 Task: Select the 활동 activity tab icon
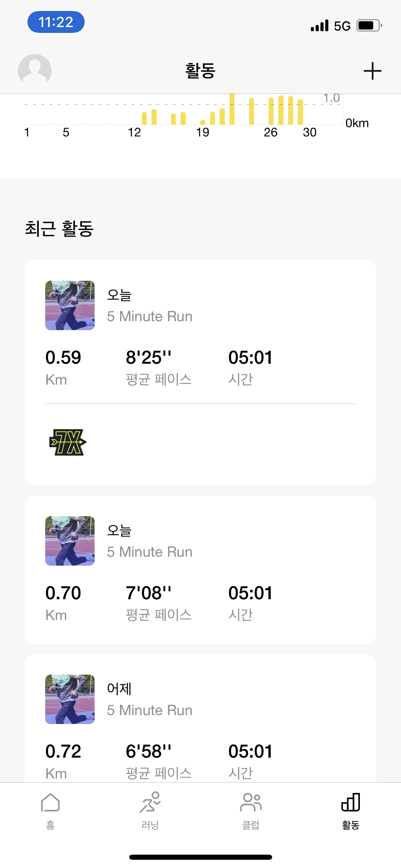(x=351, y=810)
